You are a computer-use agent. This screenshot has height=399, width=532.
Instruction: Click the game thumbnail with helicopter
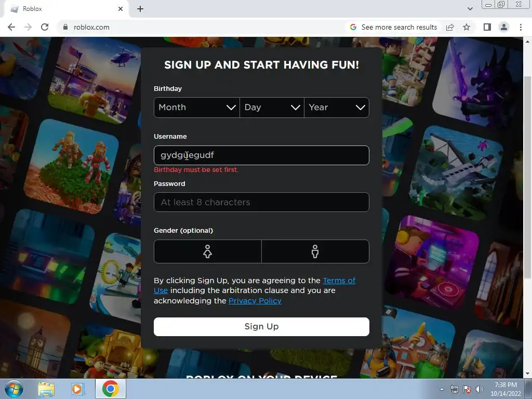[x=95, y=81]
